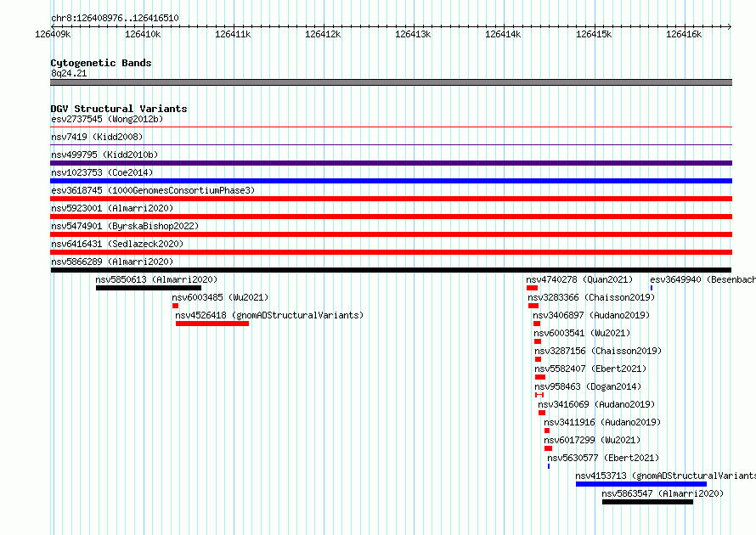
Task: Click the 126416k ruler tick label
Action: tap(684, 34)
